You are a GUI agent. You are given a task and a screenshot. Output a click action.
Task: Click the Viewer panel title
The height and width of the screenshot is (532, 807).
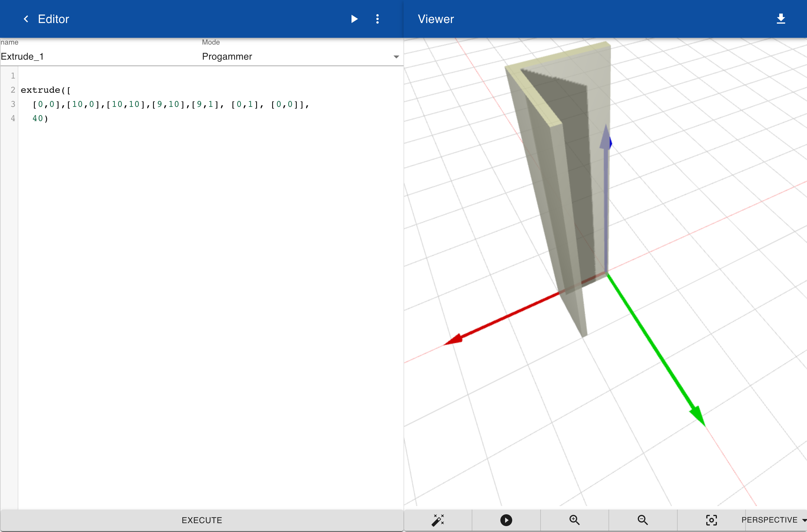click(436, 19)
